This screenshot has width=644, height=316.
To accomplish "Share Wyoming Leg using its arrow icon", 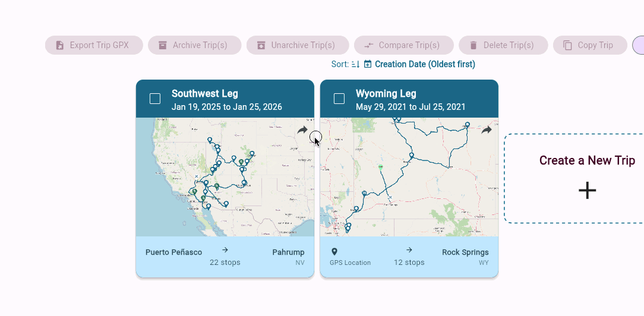I will point(487,130).
